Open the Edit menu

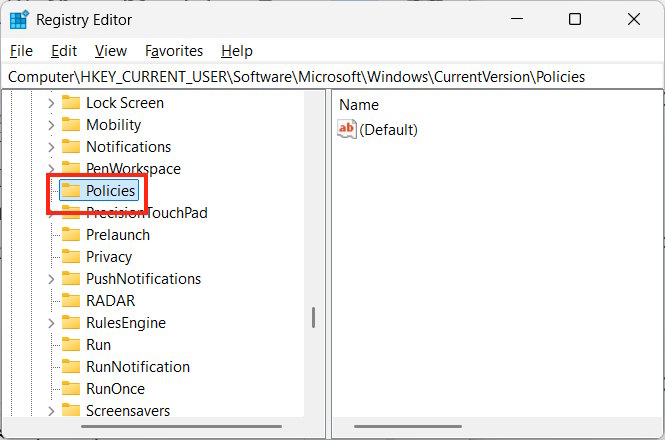click(x=64, y=51)
